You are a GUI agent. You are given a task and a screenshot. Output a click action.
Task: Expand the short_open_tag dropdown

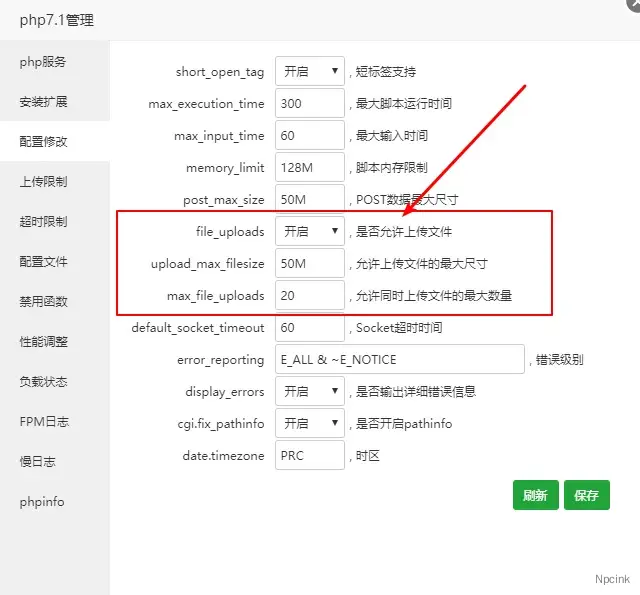(x=309, y=72)
